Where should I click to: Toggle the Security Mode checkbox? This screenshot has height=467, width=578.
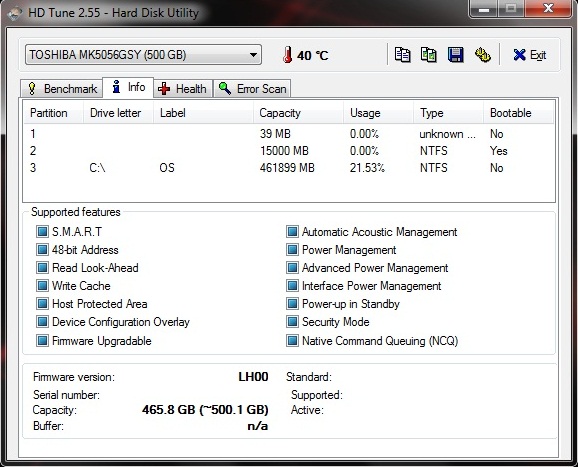point(292,322)
